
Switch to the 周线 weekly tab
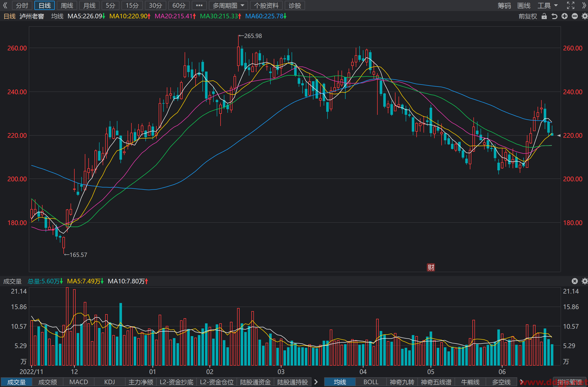coord(67,5)
